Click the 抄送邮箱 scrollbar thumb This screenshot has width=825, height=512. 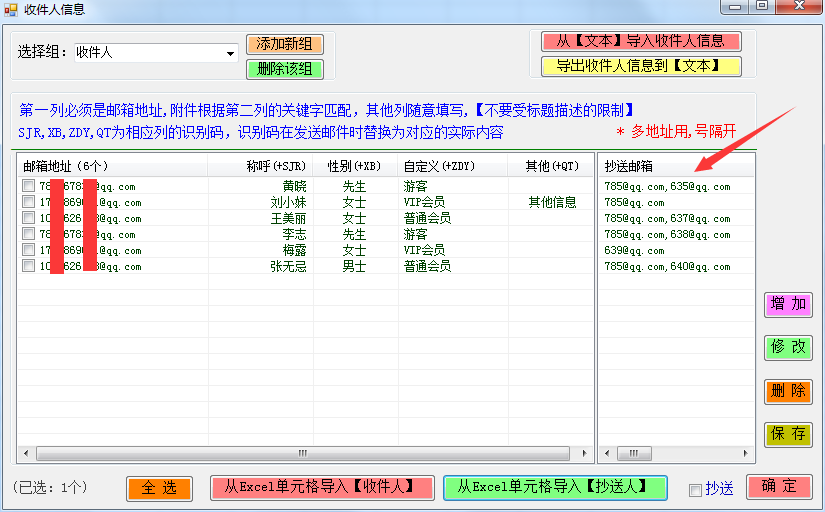click(635, 453)
